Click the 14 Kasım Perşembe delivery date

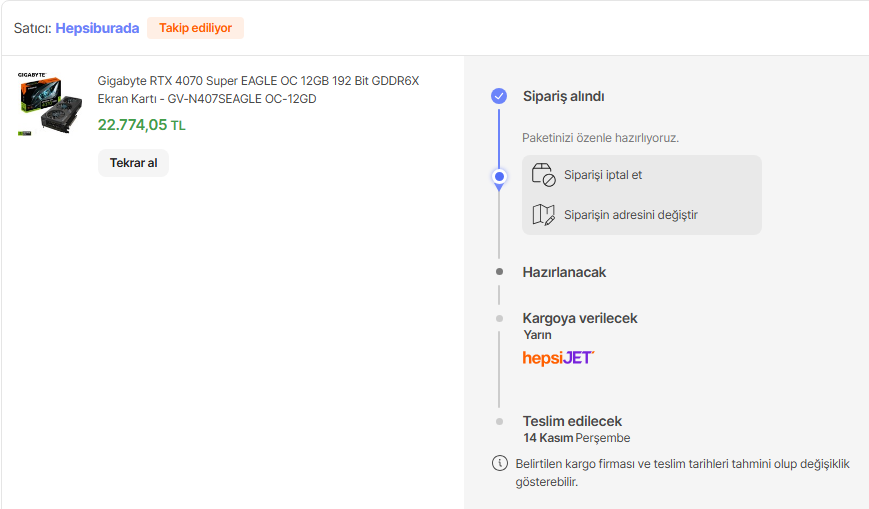point(576,438)
